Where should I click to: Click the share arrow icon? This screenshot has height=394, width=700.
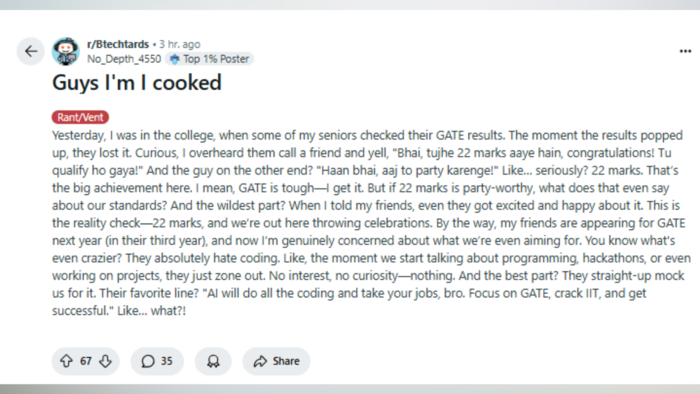click(x=260, y=361)
